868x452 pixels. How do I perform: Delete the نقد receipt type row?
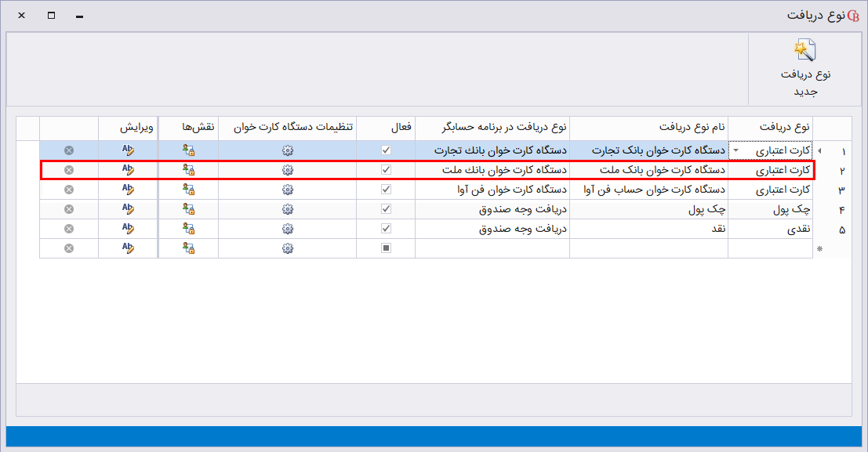[69, 229]
